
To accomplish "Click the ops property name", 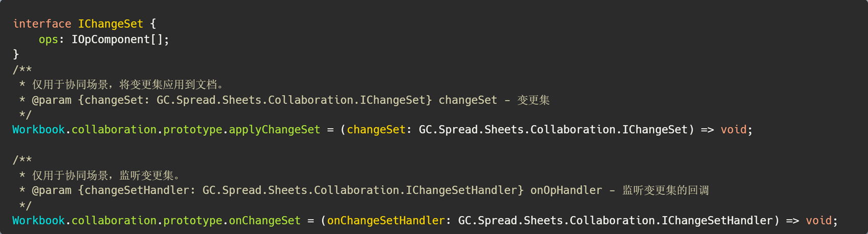I will pos(49,39).
